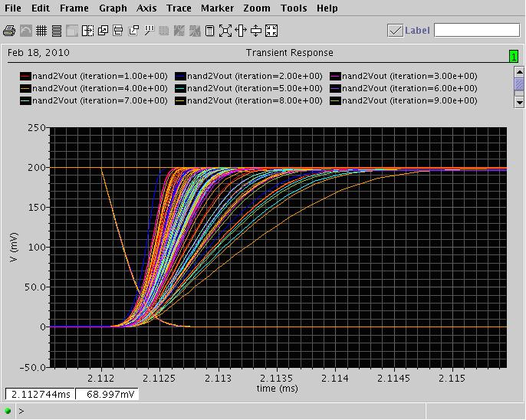Click the legend scroll down arrow
Screen dimensions: 526x420
coord(519,101)
